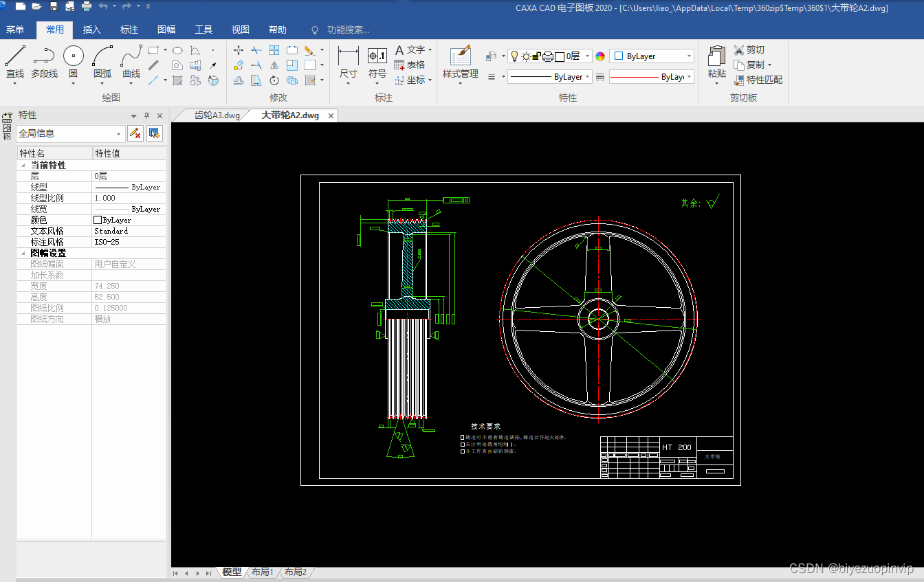Expand the 坐标 coordinate dropdown
Viewport: 924px width, 582px height.
[x=430, y=80]
